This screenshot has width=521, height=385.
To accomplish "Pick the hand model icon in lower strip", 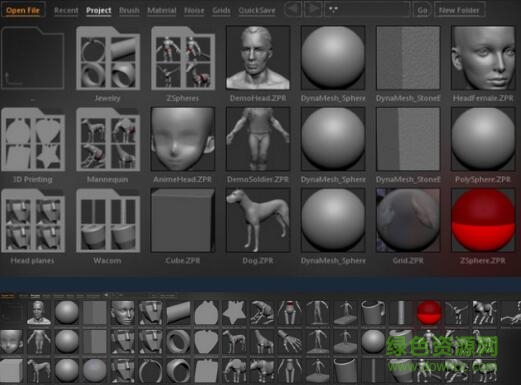I will tap(290, 341).
